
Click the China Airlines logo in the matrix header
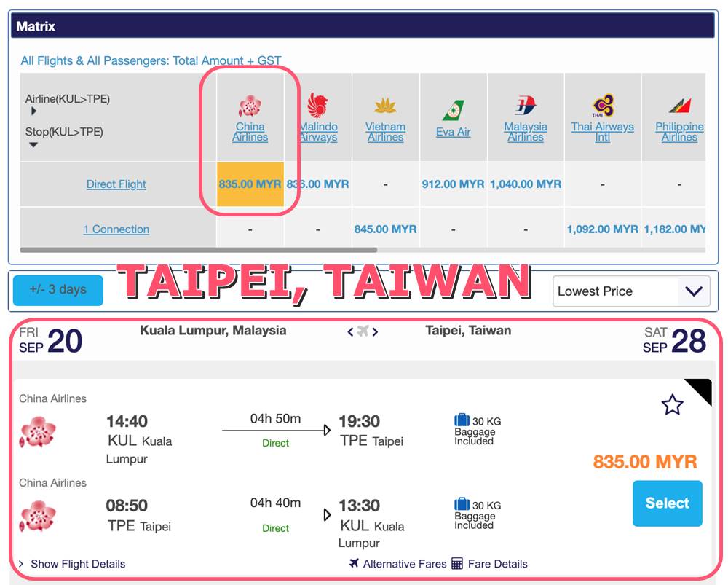pyautogui.click(x=250, y=106)
